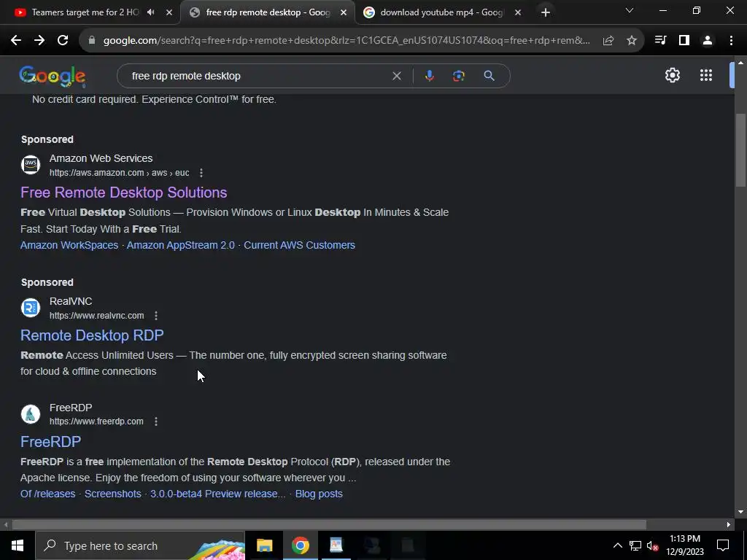This screenshot has width=747, height=560.
Task: Close the YouTube tab
Action: [169, 12]
